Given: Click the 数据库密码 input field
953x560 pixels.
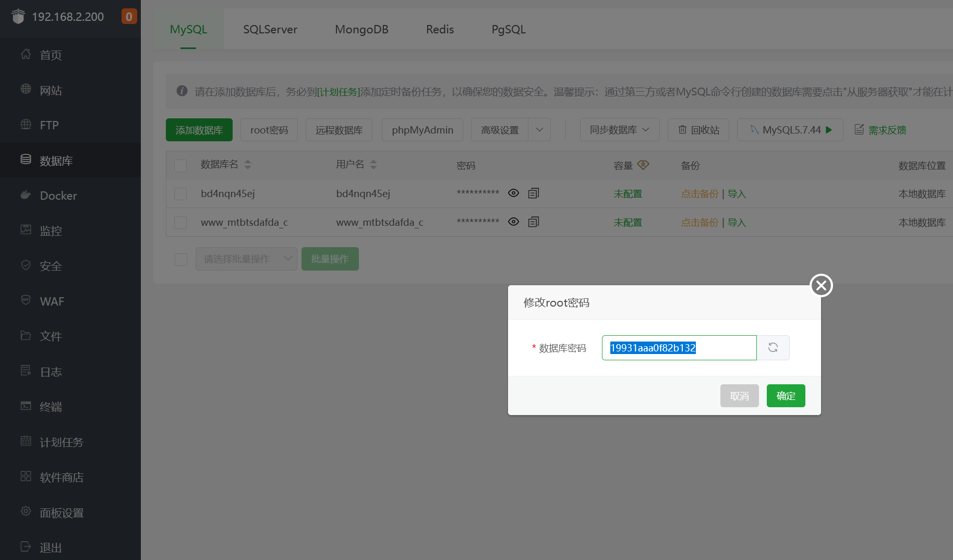Looking at the screenshot, I should click(679, 348).
